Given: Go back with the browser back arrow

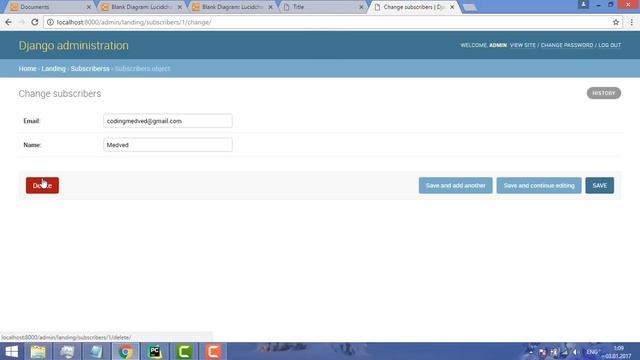Looking at the screenshot, I should [9, 22].
